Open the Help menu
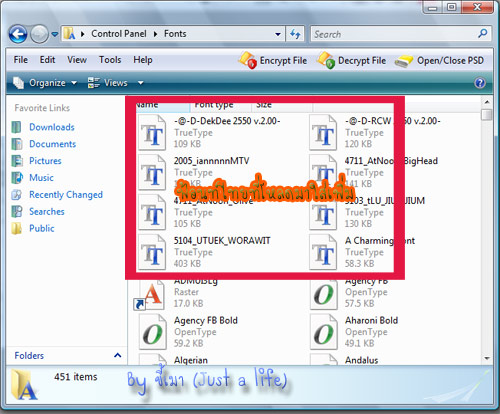The width and height of the screenshot is (500, 414). coord(143,60)
